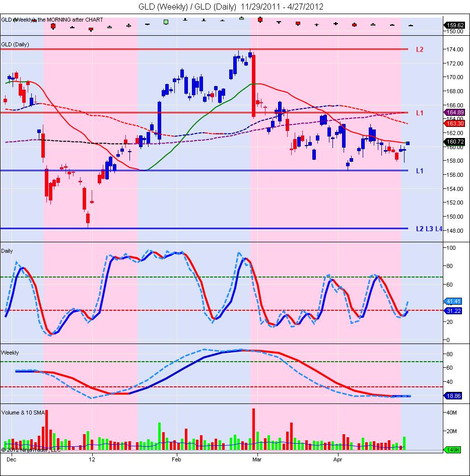Image resolution: width=470 pixels, height=476 pixels.
Task: Select the 'Mar' date axis label
Action: pyautogui.click(x=257, y=459)
